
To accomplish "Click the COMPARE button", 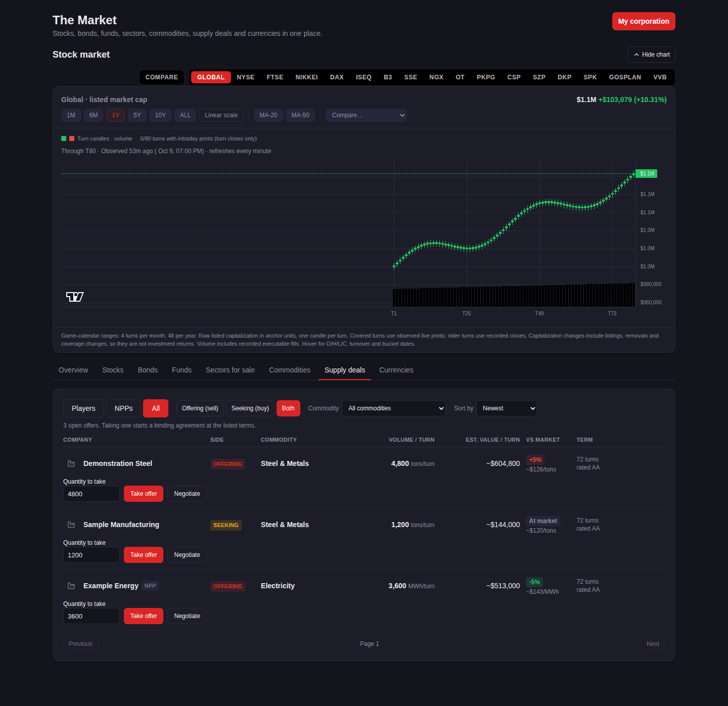I will (x=162, y=77).
